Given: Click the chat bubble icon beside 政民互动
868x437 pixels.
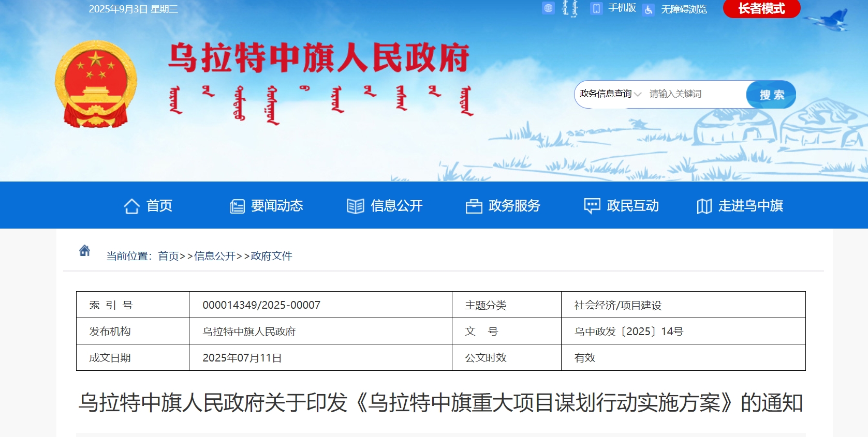Looking at the screenshot, I should [592, 206].
